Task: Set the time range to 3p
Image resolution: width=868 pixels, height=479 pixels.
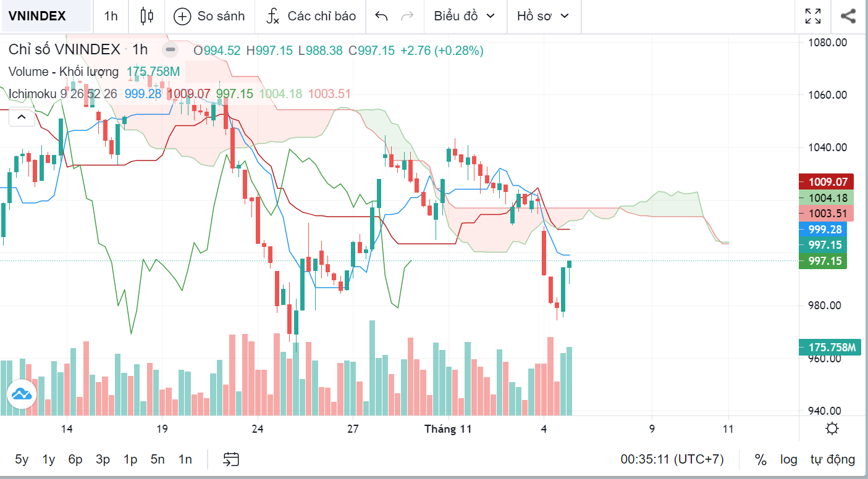Action: tap(103, 459)
